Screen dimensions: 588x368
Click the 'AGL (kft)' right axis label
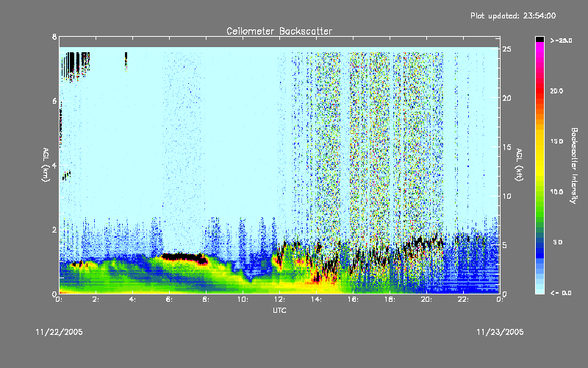tap(519, 165)
